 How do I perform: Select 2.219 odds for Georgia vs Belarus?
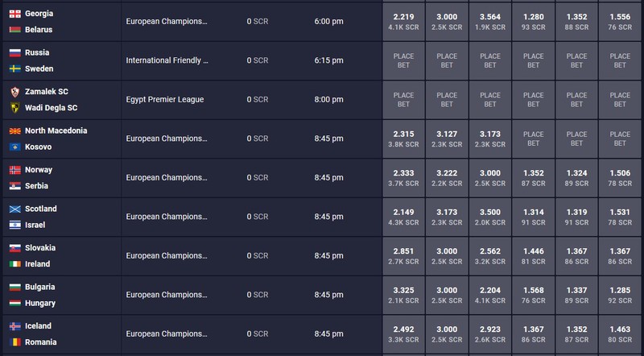tap(404, 22)
